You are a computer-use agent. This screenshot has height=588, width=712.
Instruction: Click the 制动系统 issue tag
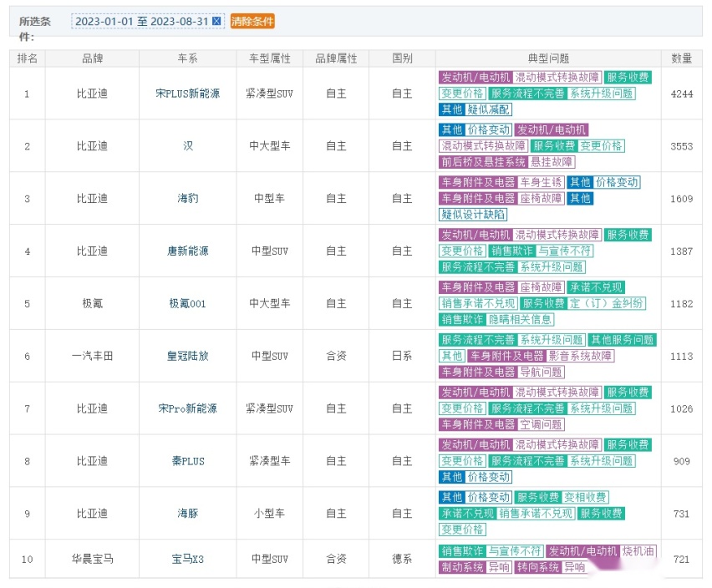pos(462,567)
